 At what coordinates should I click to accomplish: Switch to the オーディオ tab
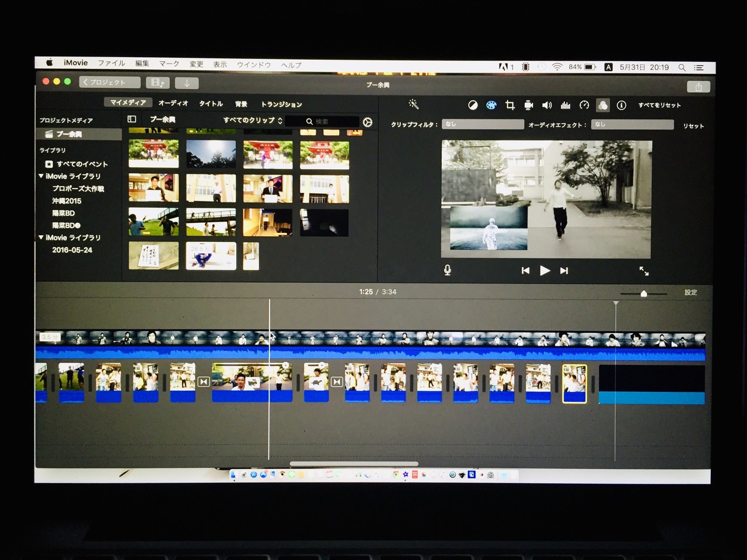(x=173, y=103)
